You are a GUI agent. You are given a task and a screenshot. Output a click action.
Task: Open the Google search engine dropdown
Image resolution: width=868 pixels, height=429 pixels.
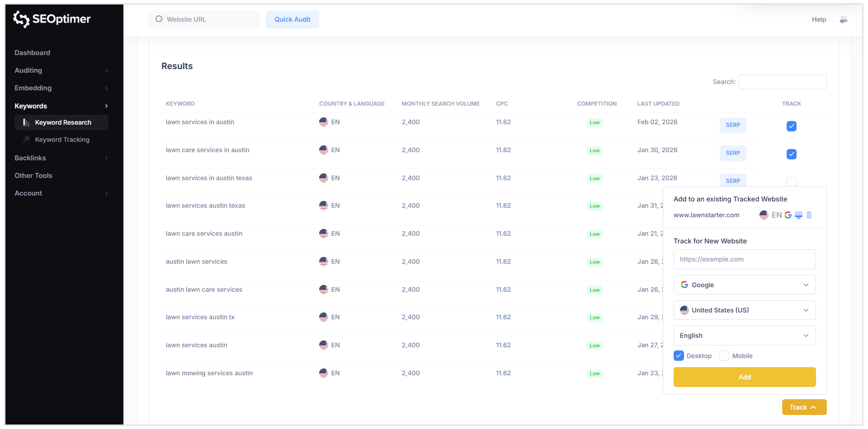744,284
